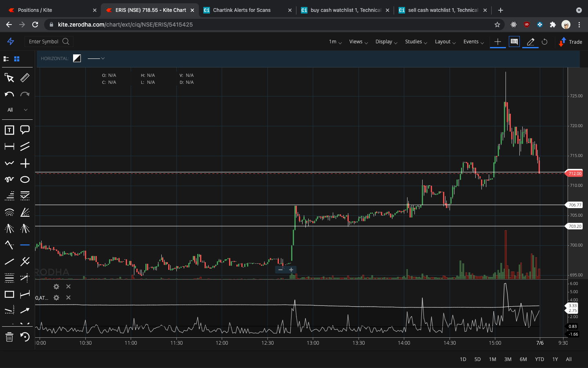Click the Trade button
Screen dimensions: 588x368
coord(570,42)
